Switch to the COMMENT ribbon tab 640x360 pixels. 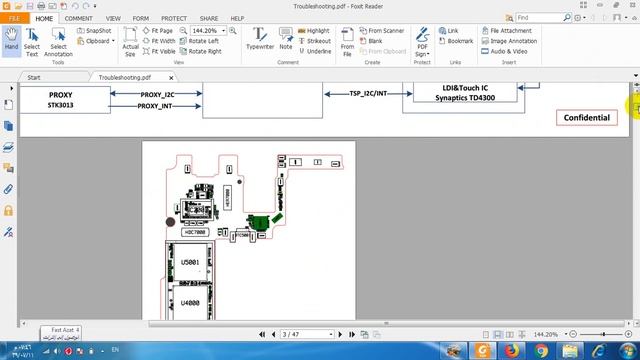78,18
